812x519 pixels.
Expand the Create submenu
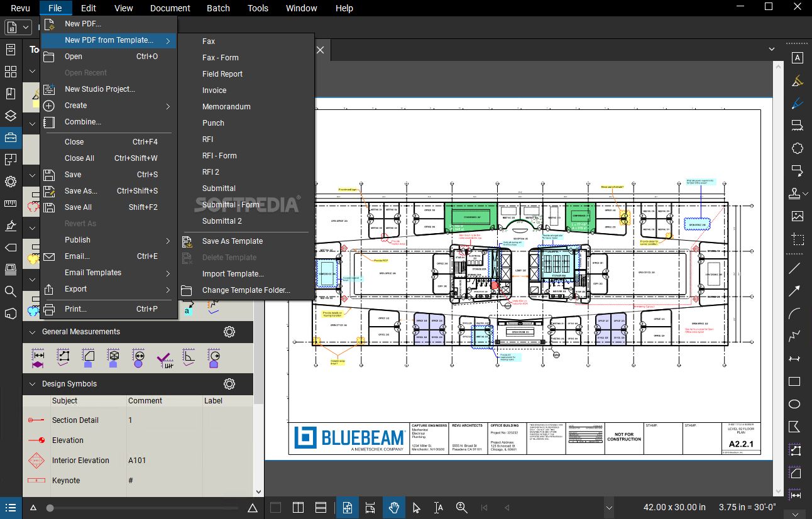pyautogui.click(x=109, y=106)
